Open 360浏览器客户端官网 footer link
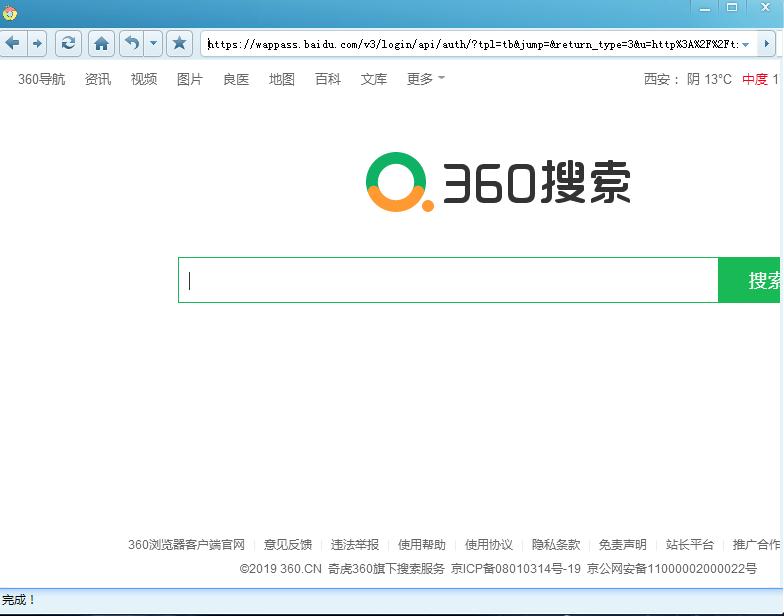The image size is (784, 616). point(186,544)
